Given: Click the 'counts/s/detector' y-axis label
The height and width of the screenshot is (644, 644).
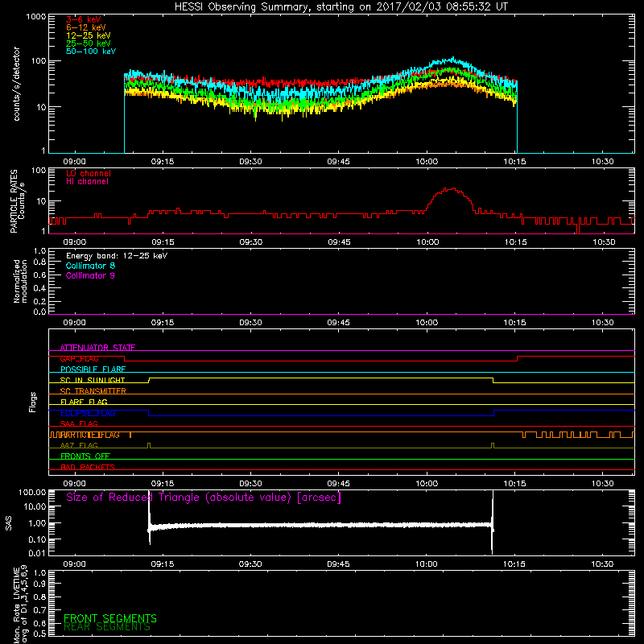Looking at the screenshot, I should coord(16,84).
